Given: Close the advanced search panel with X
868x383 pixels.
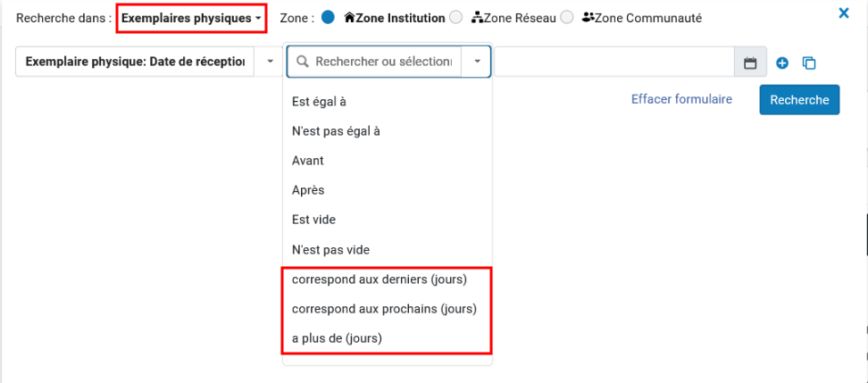Looking at the screenshot, I should click(844, 13).
